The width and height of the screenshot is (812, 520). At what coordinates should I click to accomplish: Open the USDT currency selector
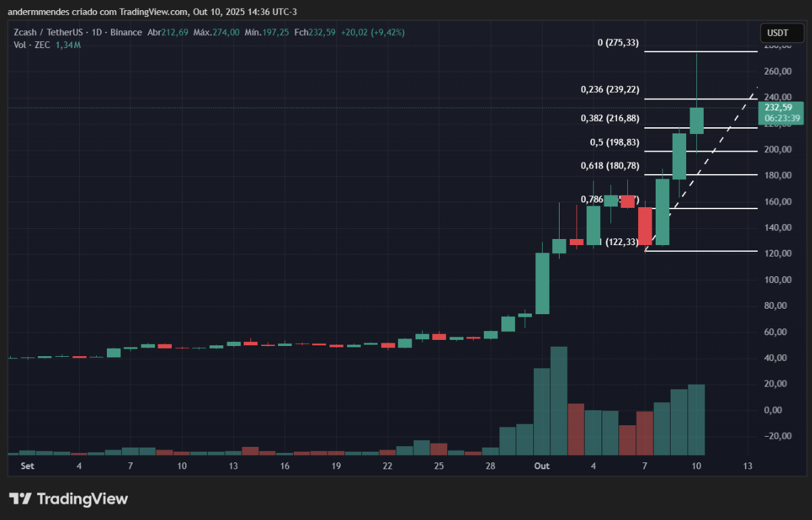coord(777,32)
